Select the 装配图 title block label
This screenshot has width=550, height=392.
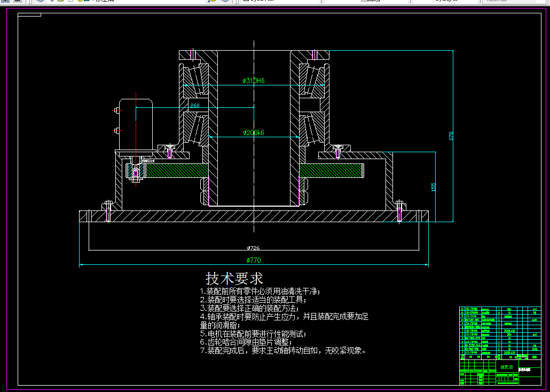(x=507, y=367)
